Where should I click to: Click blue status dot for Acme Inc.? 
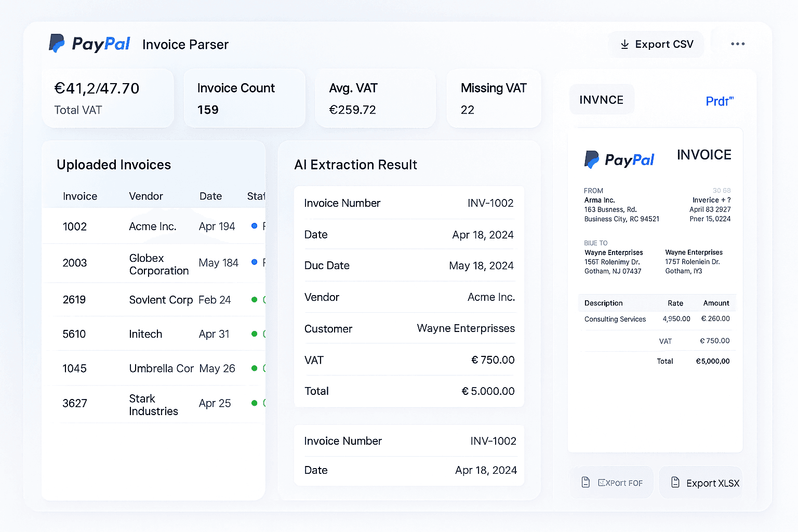[x=254, y=225]
